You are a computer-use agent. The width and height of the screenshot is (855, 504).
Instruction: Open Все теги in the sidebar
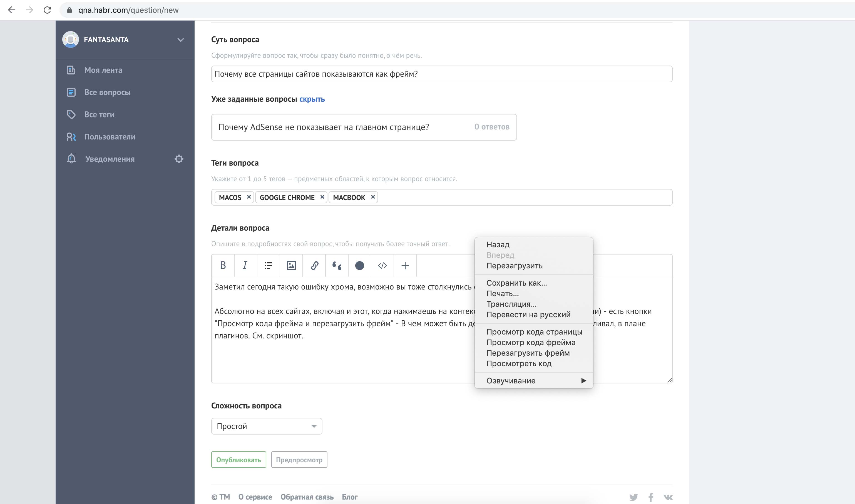[99, 114]
